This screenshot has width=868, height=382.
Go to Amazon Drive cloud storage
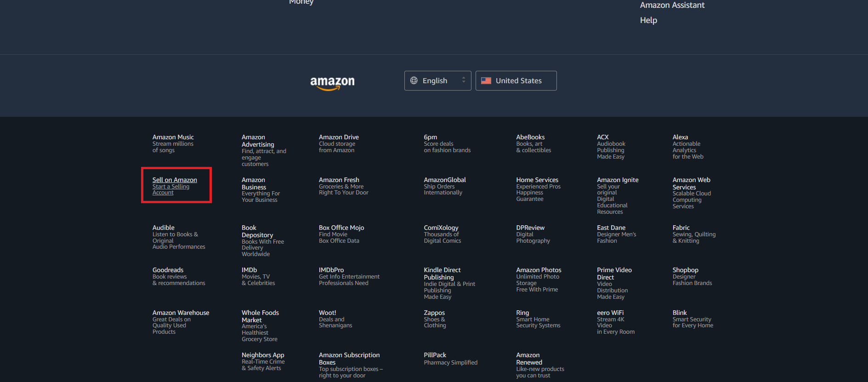pyautogui.click(x=339, y=143)
